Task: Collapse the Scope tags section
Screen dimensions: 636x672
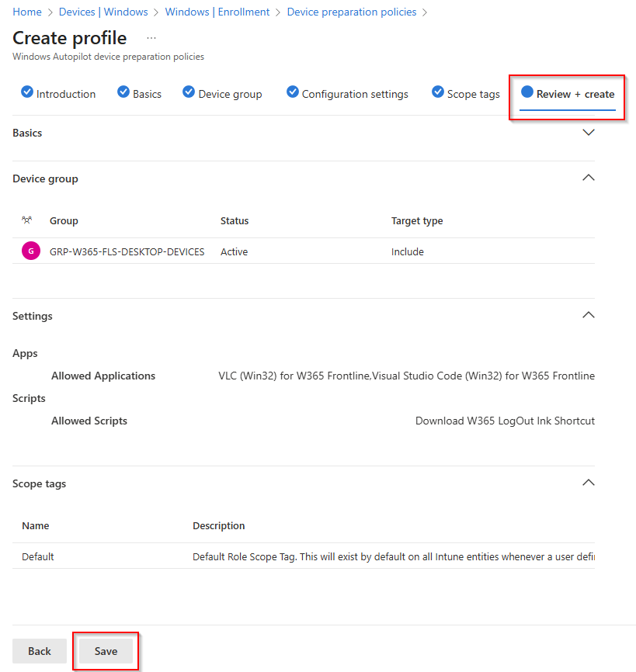Action: (x=588, y=483)
